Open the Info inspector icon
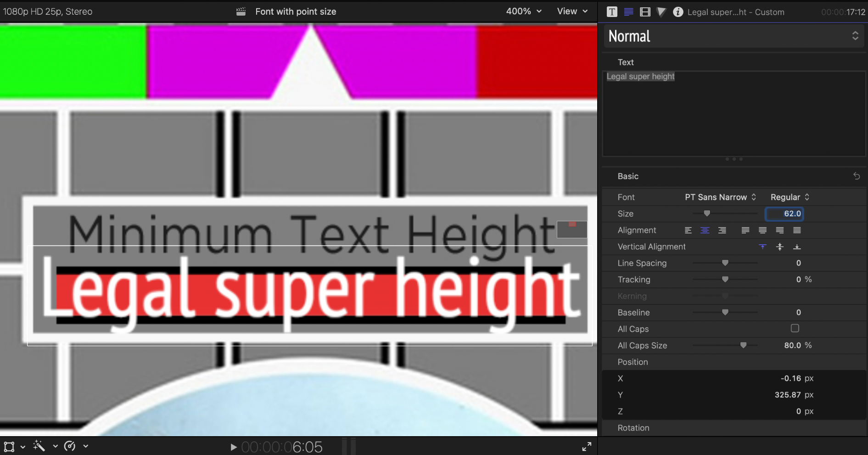 click(x=678, y=12)
